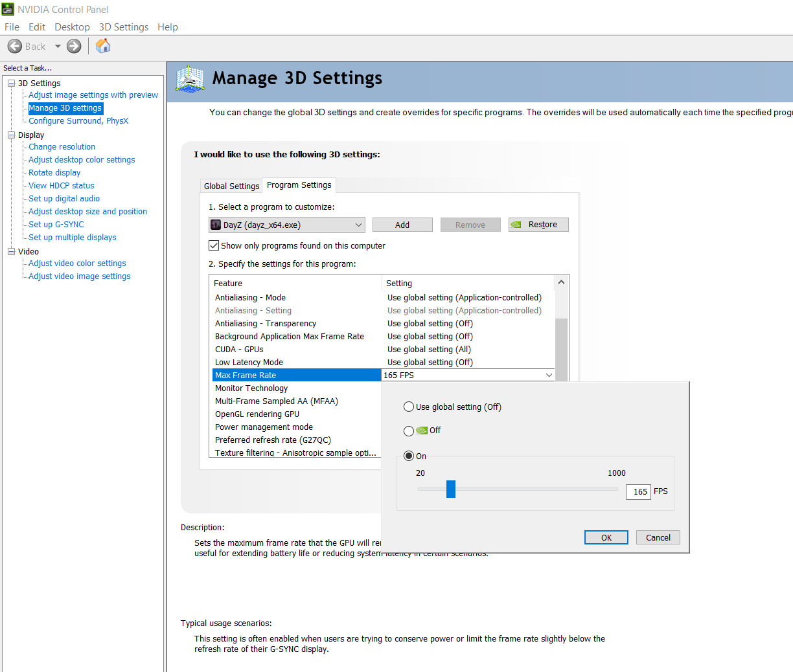This screenshot has height=672, width=793.
Task: Click the Add program button
Action: click(x=402, y=225)
